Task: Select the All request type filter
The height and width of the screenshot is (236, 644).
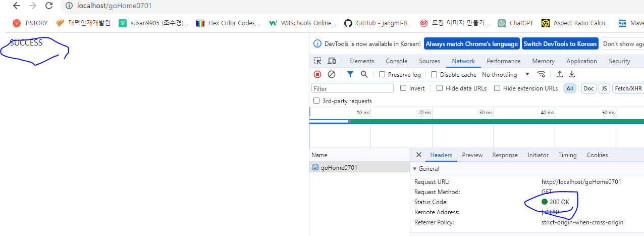Action: coord(570,88)
